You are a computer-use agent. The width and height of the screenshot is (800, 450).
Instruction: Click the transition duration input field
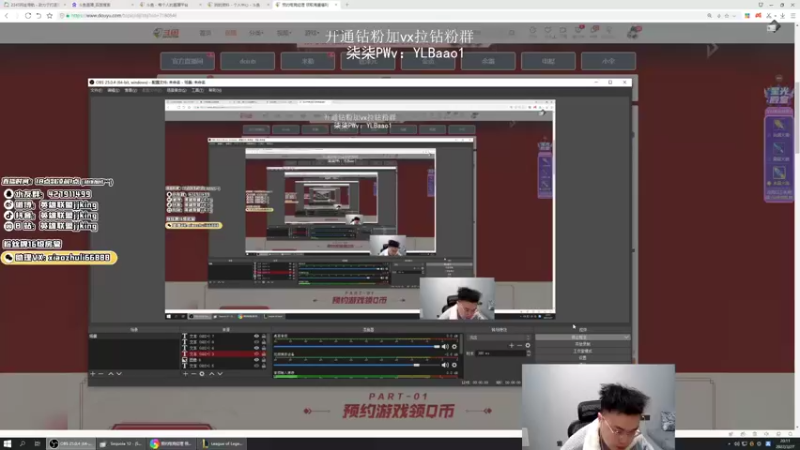tap(501, 353)
